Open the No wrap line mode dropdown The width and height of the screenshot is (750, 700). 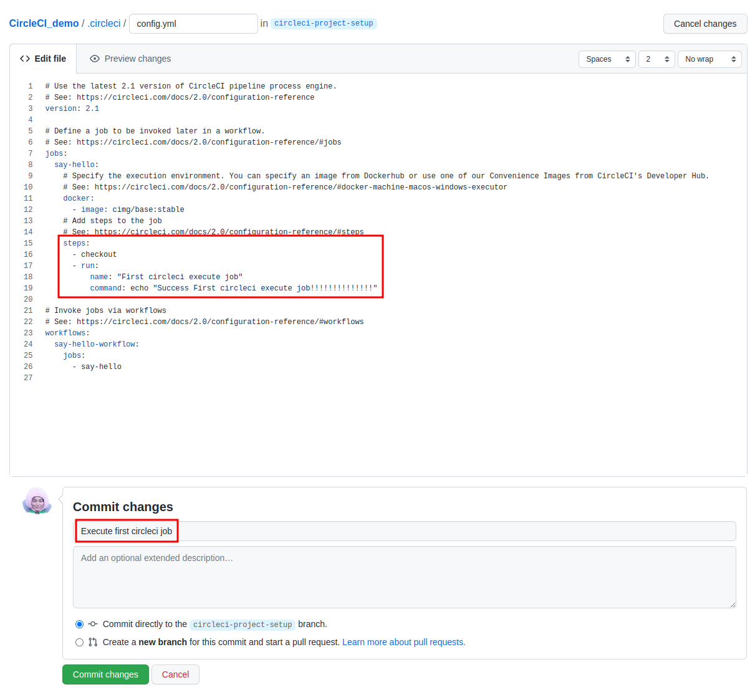coord(709,59)
